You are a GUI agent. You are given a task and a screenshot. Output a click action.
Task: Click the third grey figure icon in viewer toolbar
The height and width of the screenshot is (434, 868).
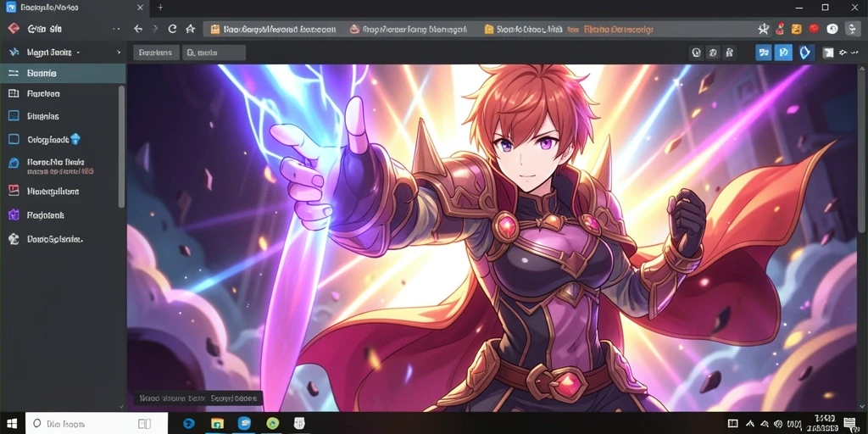pyautogui.click(x=729, y=53)
